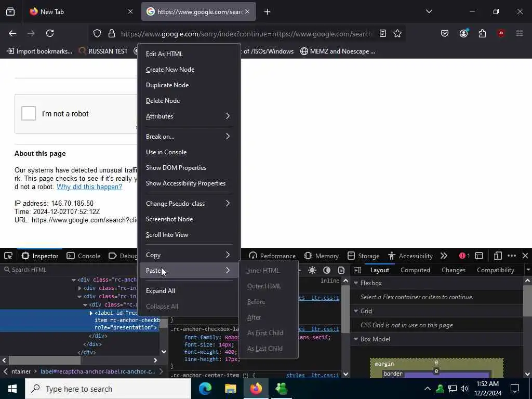Open the Pocket save icon
The width and height of the screenshot is (532, 399).
coord(445,33)
